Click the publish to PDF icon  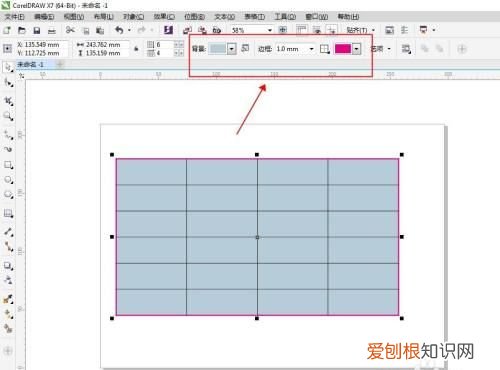click(x=217, y=31)
